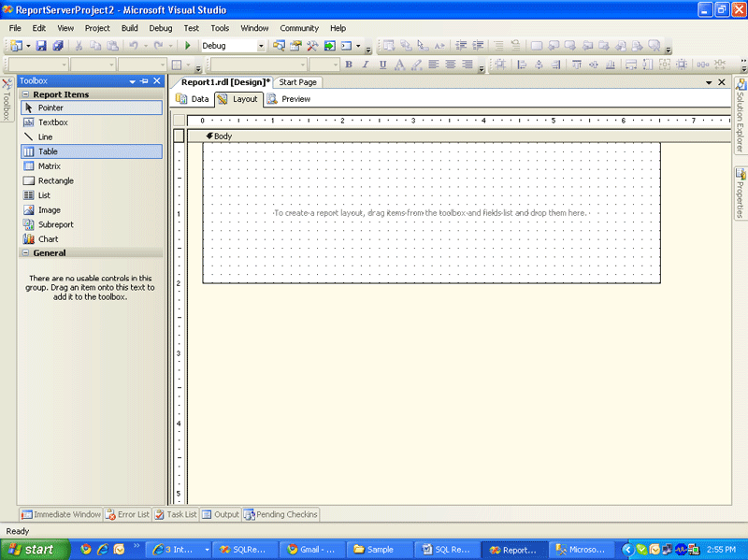Image resolution: width=748 pixels, height=560 pixels.
Task: Open the Project menu
Action: (97, 28)
